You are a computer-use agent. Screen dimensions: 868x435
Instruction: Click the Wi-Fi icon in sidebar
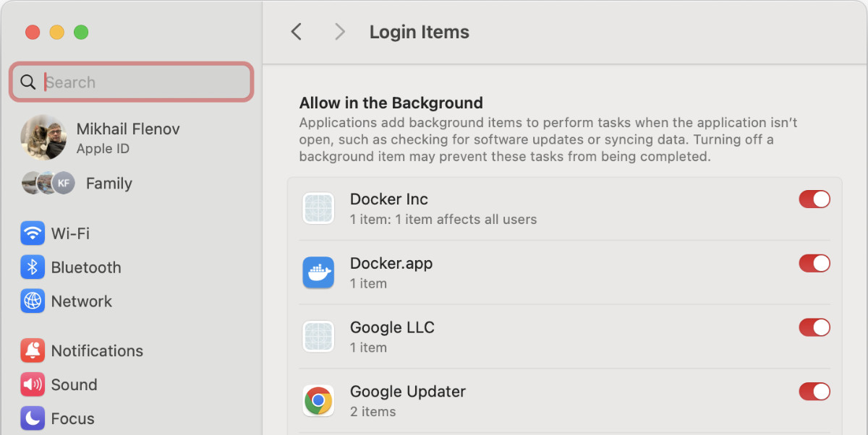click(x=33, y=233)
